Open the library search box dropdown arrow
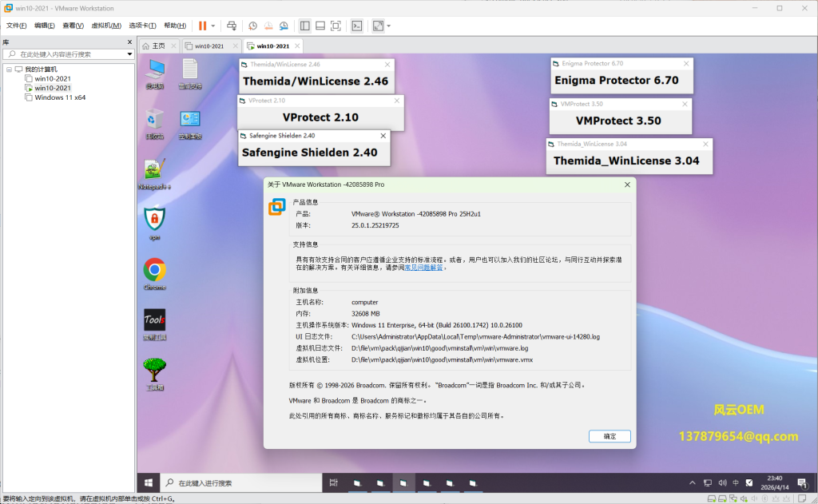 (130, 54)
